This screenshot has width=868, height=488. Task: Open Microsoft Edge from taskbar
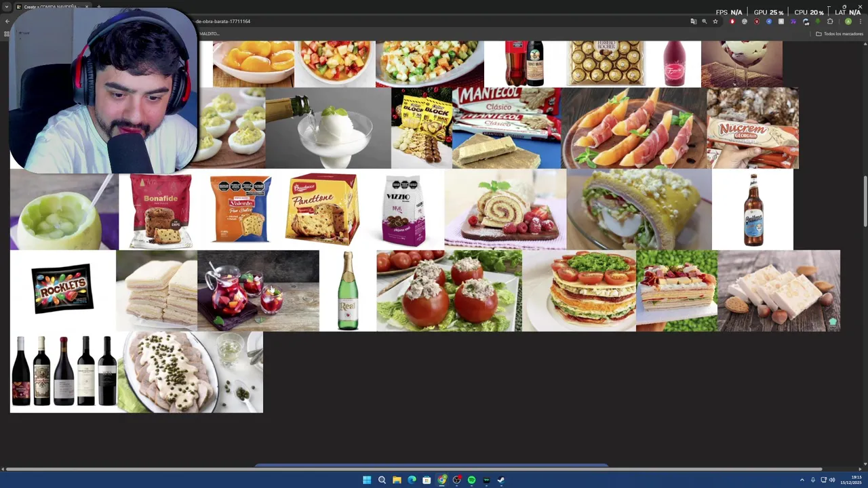pyautogui.click(x=412, y=480)
